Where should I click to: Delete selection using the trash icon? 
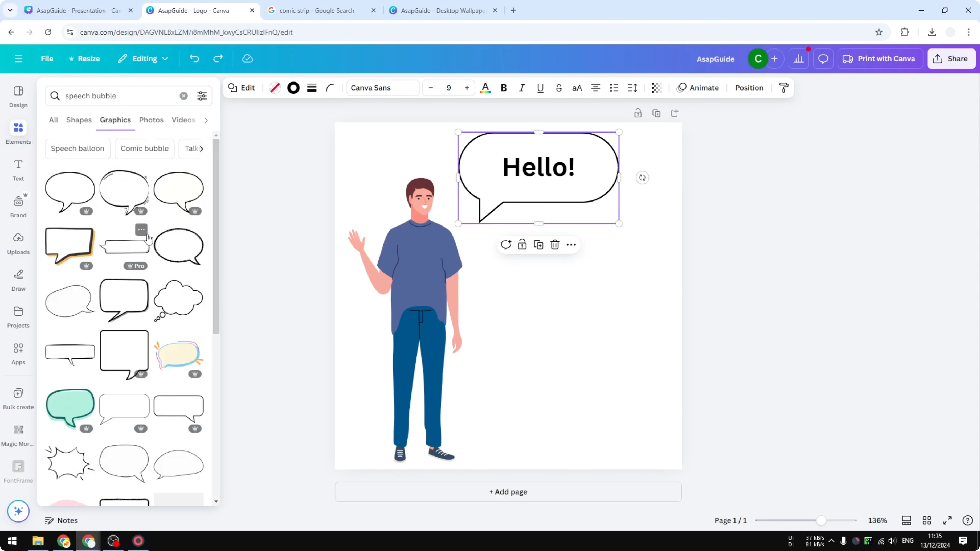tap(555, 245)
